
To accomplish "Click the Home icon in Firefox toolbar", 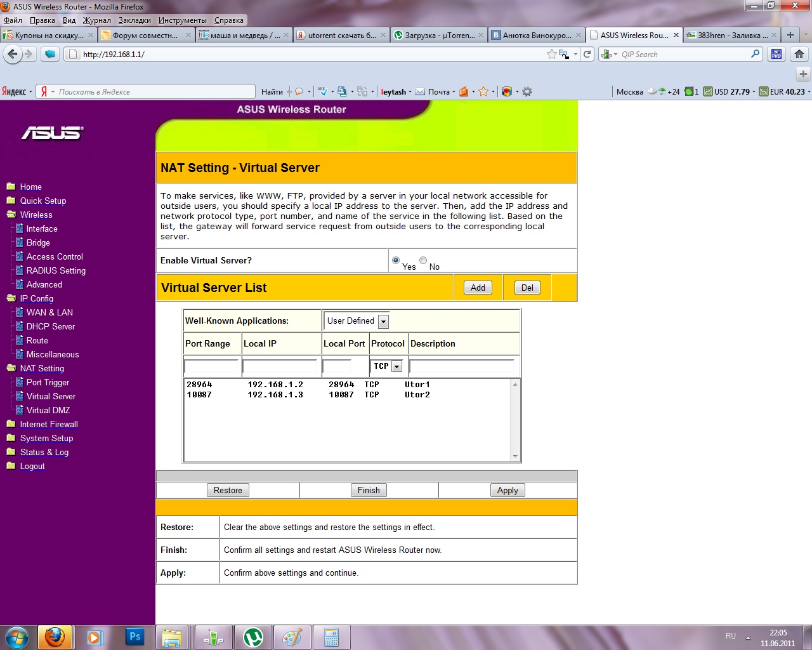I will click(x=799, y=54).
